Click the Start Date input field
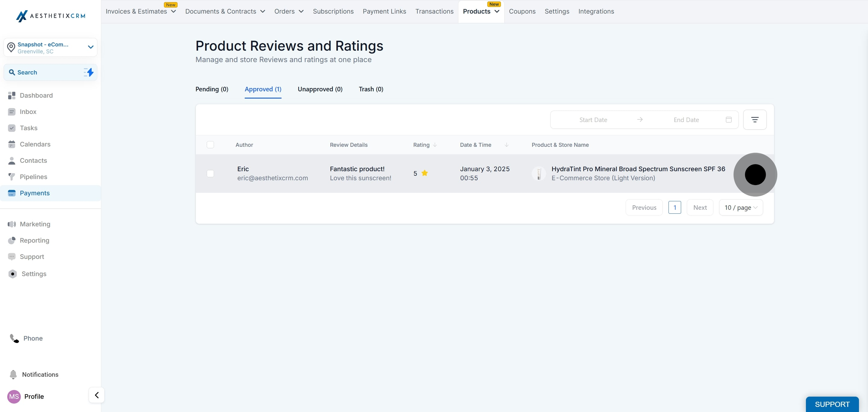 [x=593, y=120]
